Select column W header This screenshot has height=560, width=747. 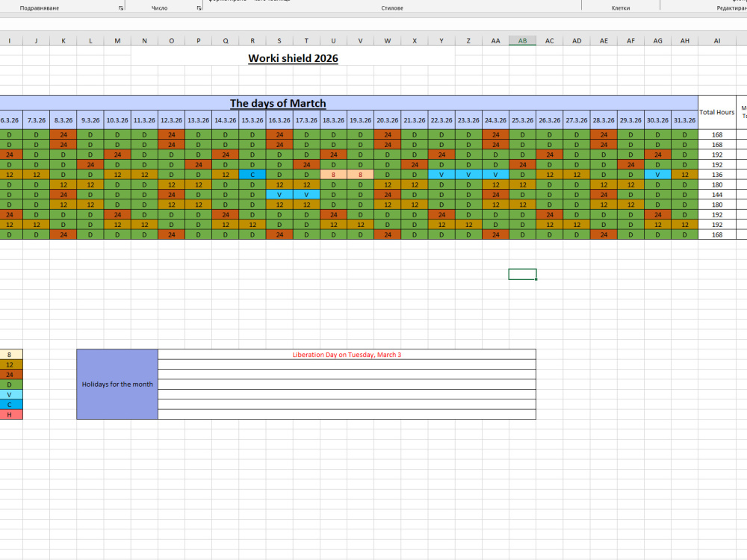coord(387,41)
